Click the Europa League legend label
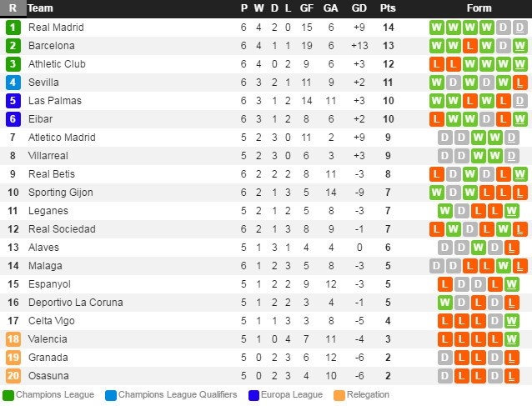 (292, 395)
